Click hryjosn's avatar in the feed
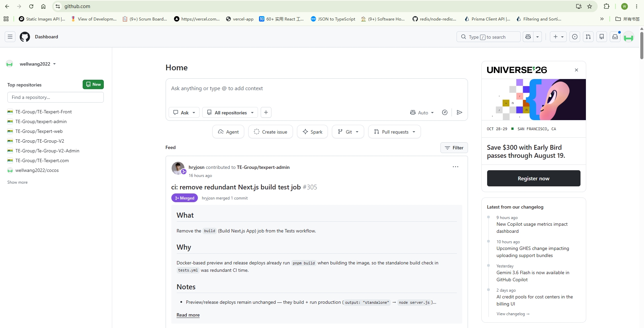The image size is (644, 328). point(178,168)
